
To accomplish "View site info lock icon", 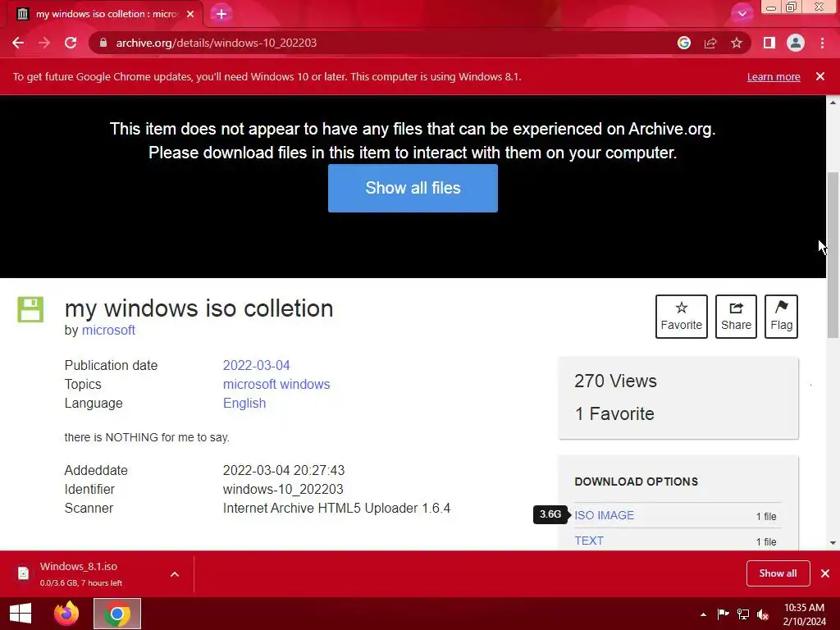I will (x=103, y=43).
